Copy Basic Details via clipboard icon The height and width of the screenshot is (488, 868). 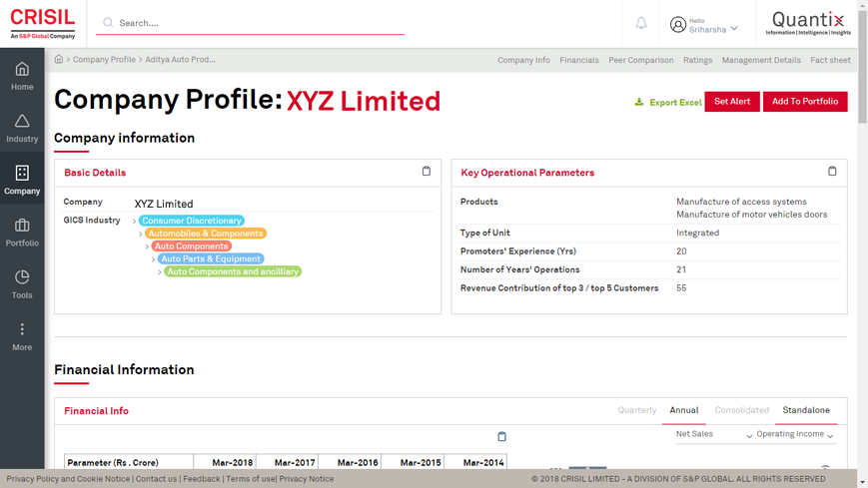(427, 172)
